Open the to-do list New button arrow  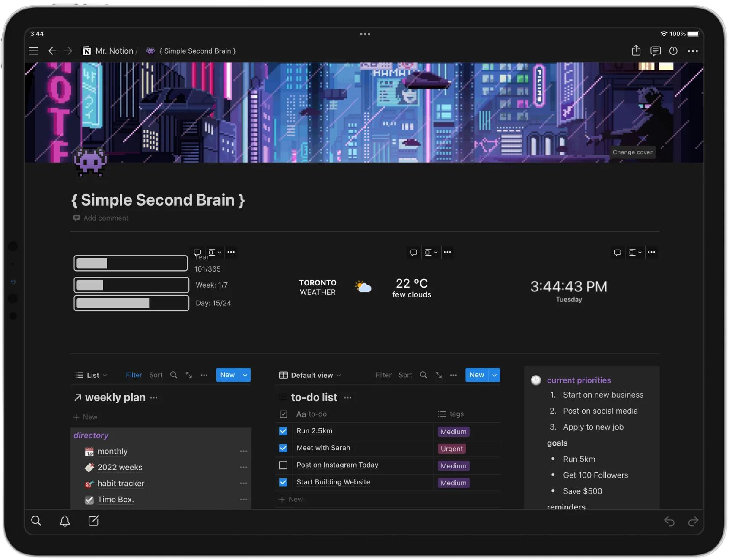tap(494, 375)
